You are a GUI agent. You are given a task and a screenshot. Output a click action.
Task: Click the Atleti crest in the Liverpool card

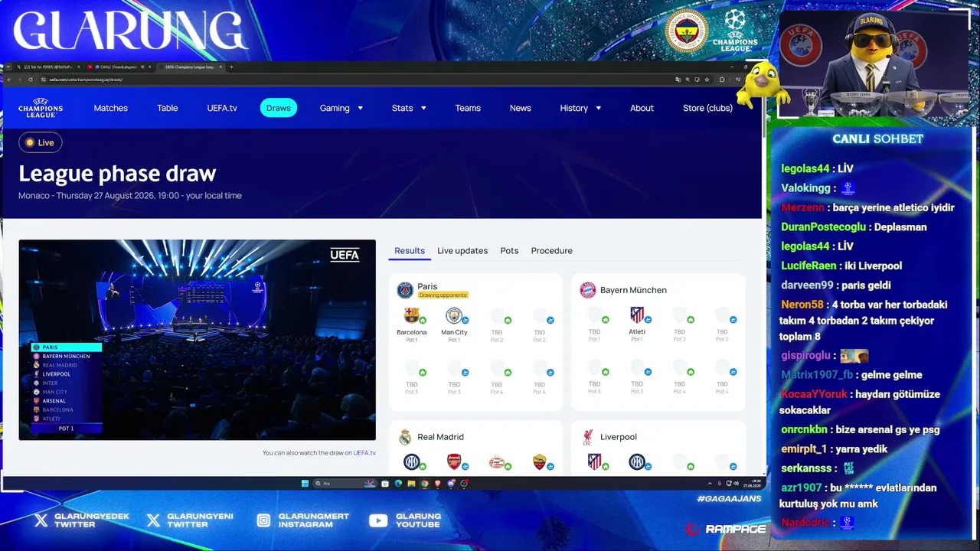pyautogui.click(x=594, y=461)
